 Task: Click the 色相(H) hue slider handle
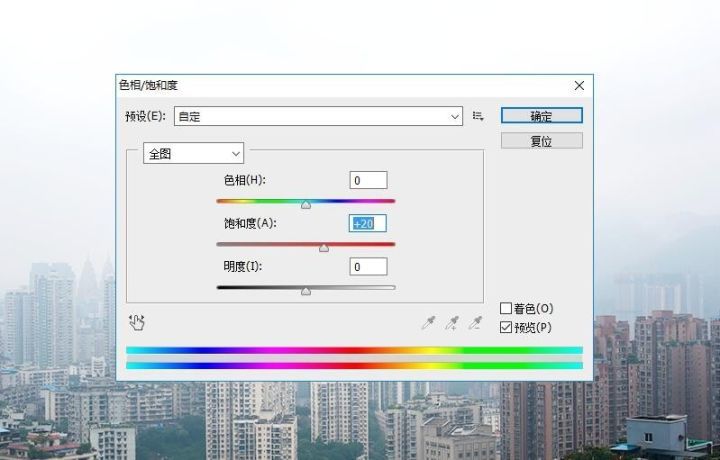(x=306, y=205)
